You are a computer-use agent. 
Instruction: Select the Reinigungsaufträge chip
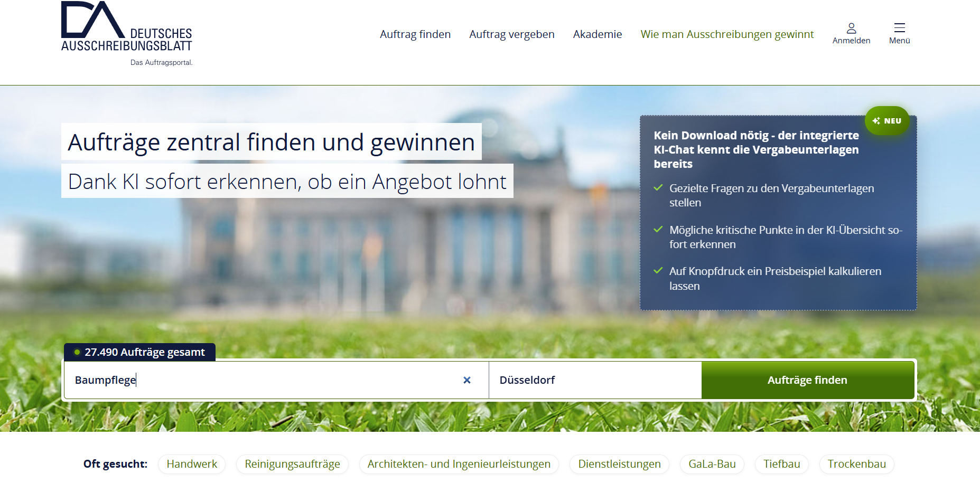click(292, 464)
